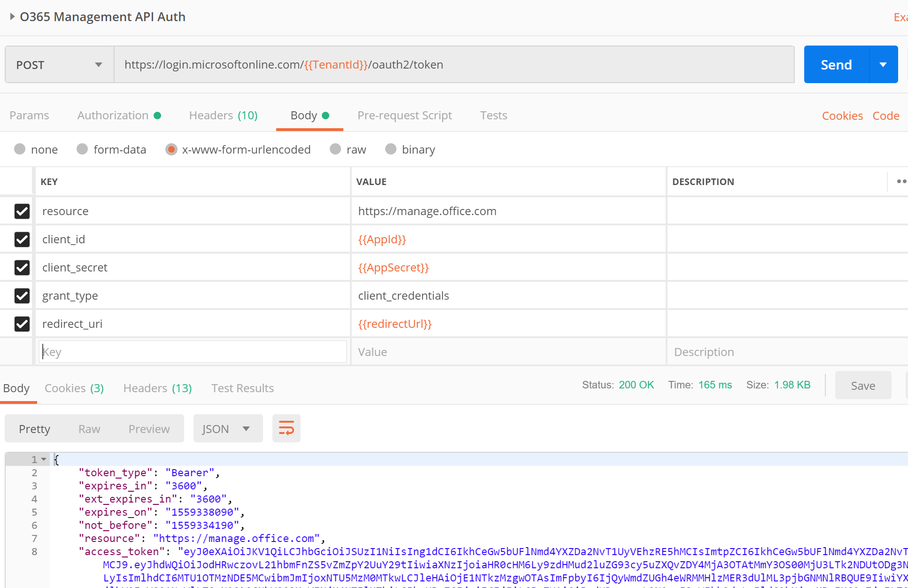Open JSON format dropdown
Viewport: 908px width, 588px height.
coord(227,429)
